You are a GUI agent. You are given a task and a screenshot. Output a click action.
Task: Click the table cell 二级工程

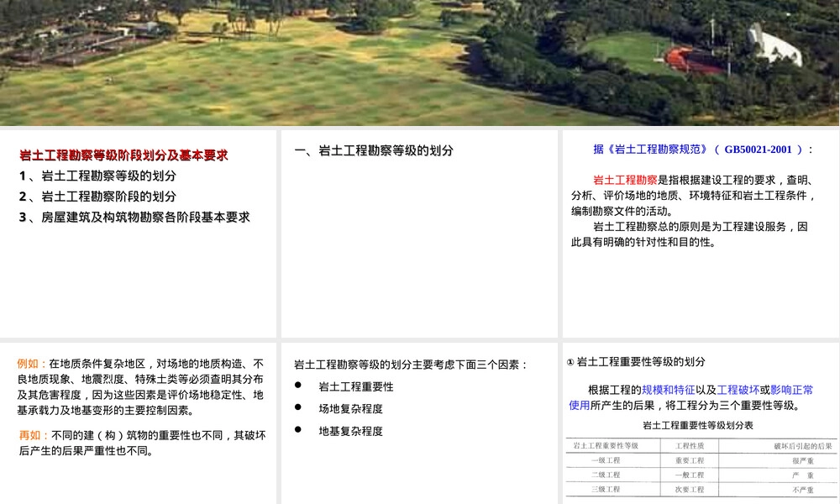[606, 475]
